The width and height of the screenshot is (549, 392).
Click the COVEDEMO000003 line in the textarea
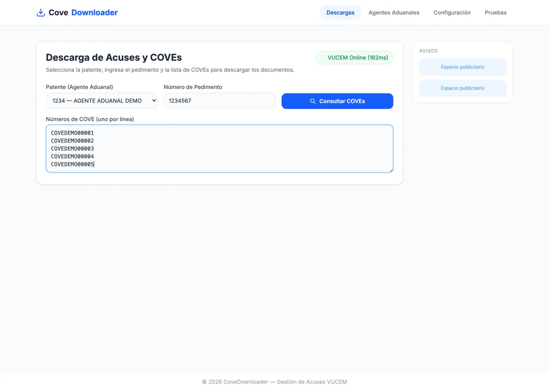(x=73, y=149)
